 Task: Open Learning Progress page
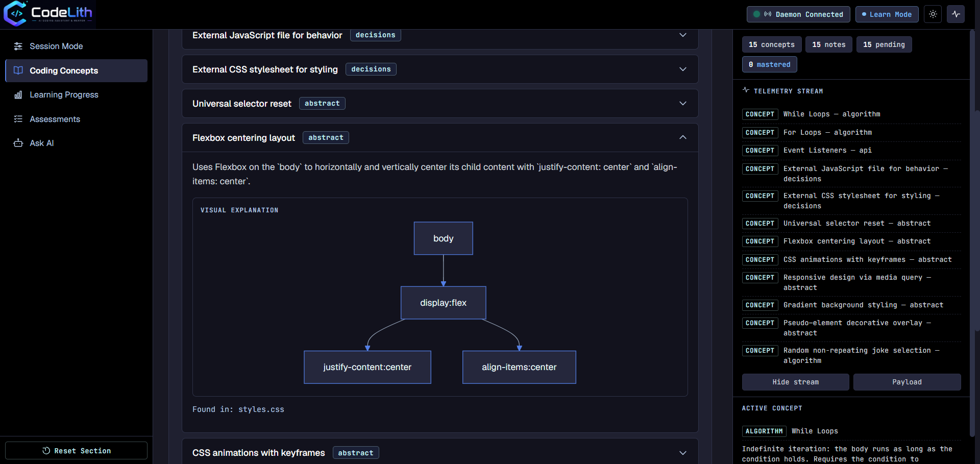coord(77,95)
